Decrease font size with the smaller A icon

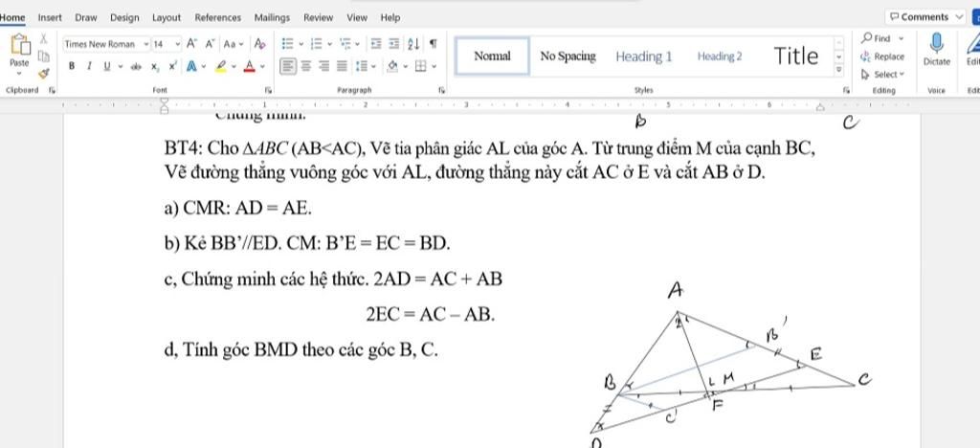pos(210,44)
